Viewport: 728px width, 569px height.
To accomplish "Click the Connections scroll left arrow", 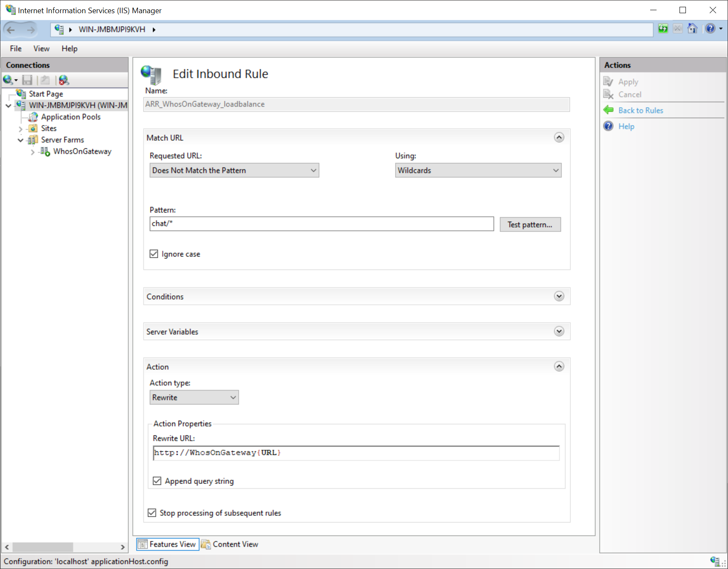I will point(7,547).
